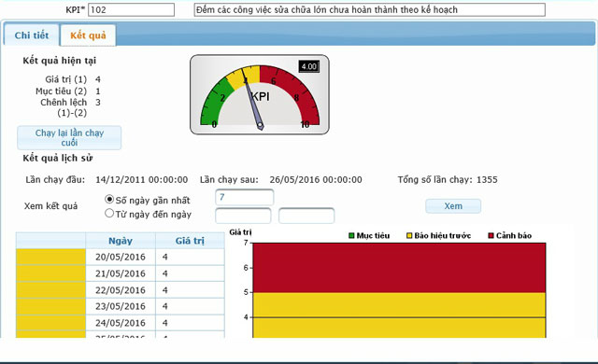Click the Tổng số lần chạy: 1355 text
Image resolution: width=598 pixels, height=364 pixels.
pos(448,180)
